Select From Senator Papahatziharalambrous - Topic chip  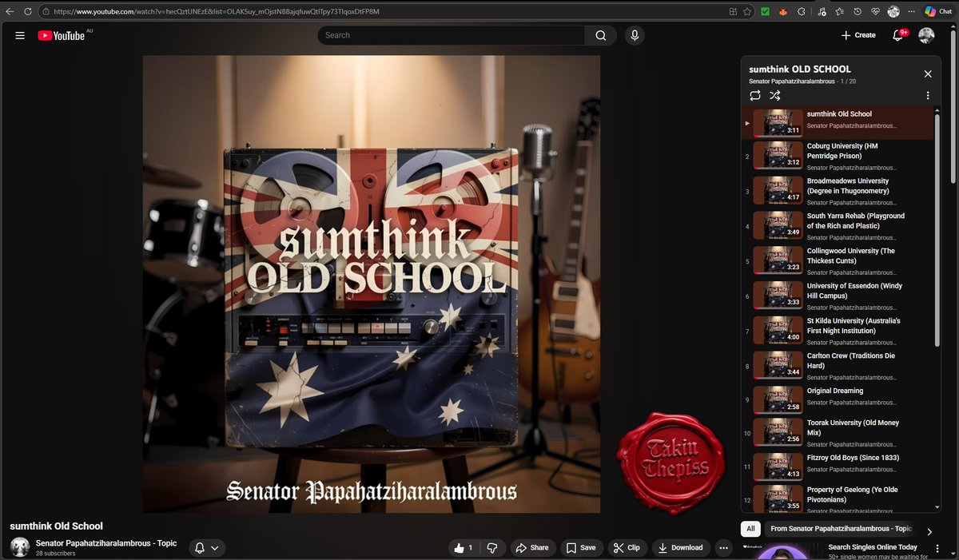841,529
